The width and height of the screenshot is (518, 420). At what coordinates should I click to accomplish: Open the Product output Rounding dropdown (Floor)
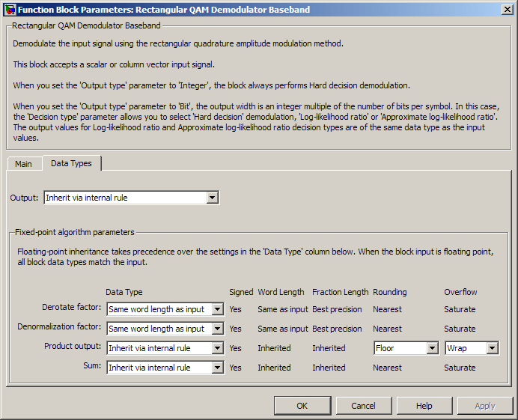[x=406, y=348]
